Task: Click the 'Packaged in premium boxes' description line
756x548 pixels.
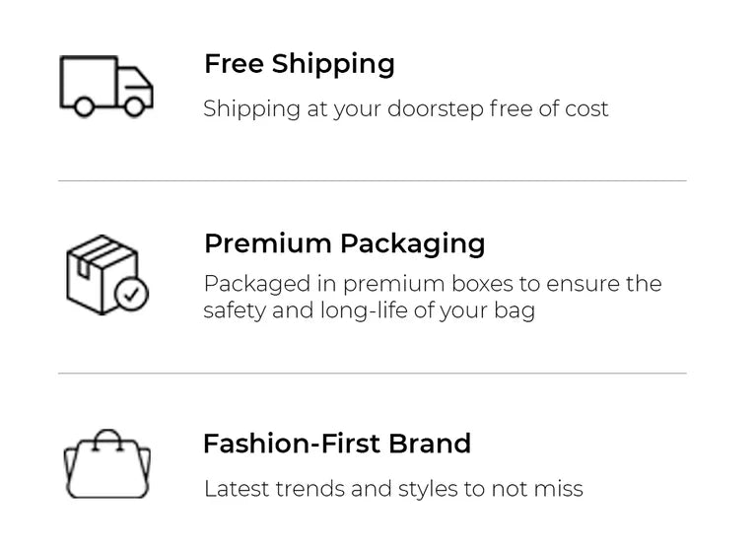Action: pos(432,284)
